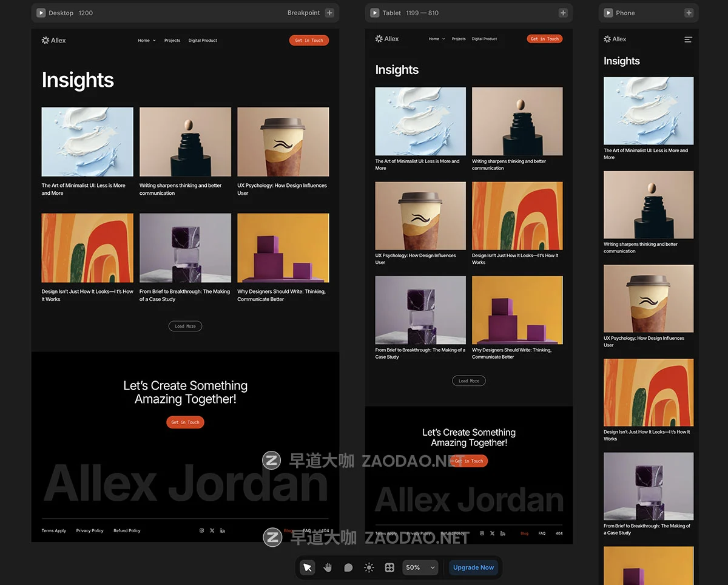Expand Home dropdown in Desktop navigation

tap(147, 41)
